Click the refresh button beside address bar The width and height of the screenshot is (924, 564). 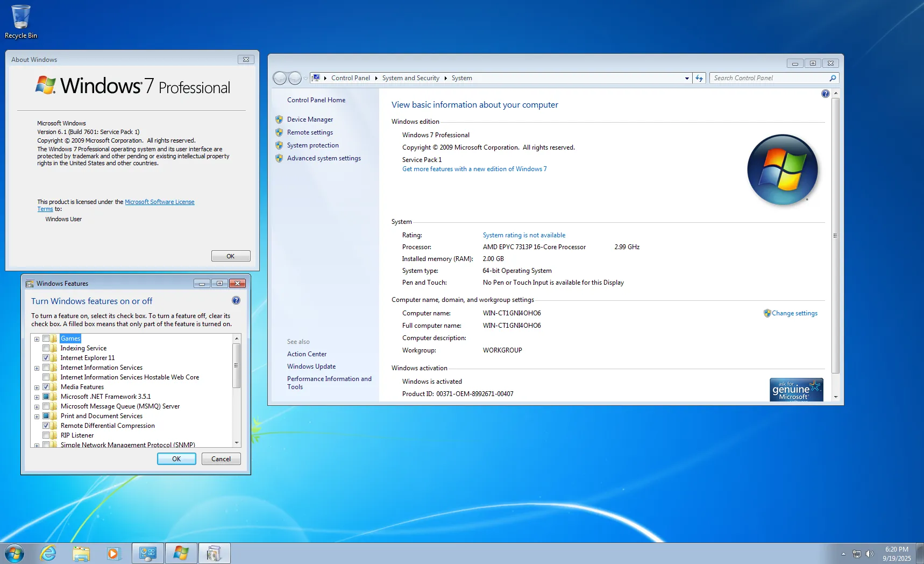699,78
